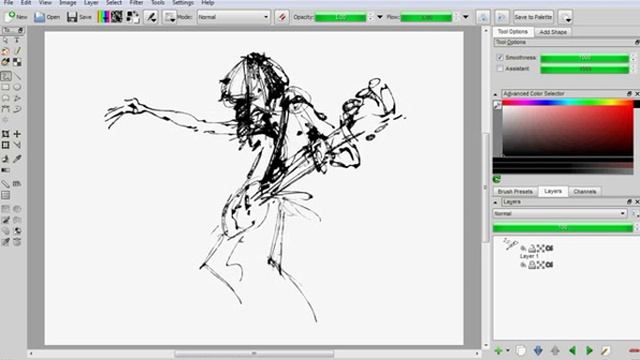Image resolution: width=640 pixels, height=360 pixels.
Task: Switch to the Tool Options tab
Action: 513,31
